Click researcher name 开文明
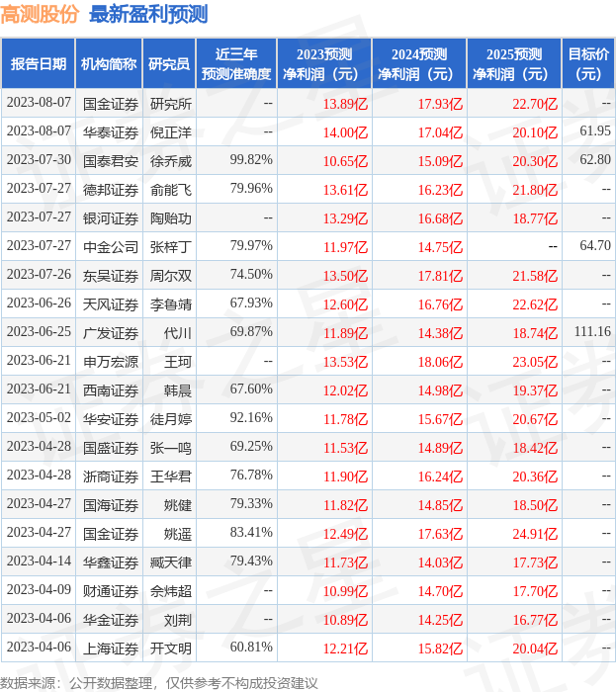The height and width of the screenshot is (692, 616). (x=171, y=649)
